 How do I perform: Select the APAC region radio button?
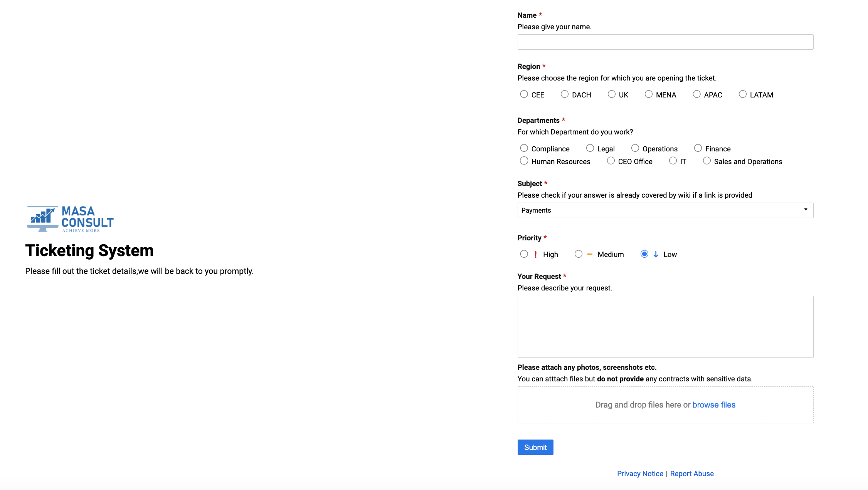(x=696, y=94)
